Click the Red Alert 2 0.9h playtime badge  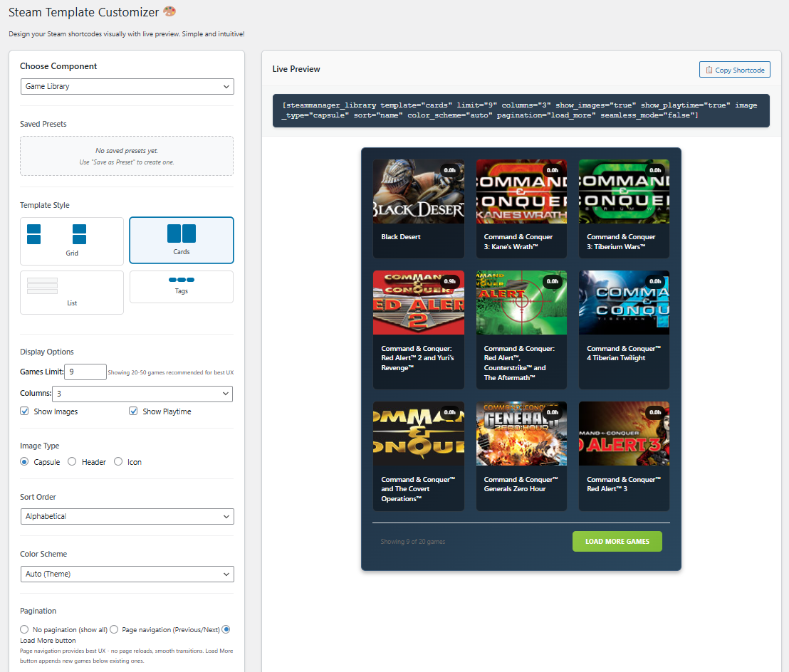pos(449,281)
